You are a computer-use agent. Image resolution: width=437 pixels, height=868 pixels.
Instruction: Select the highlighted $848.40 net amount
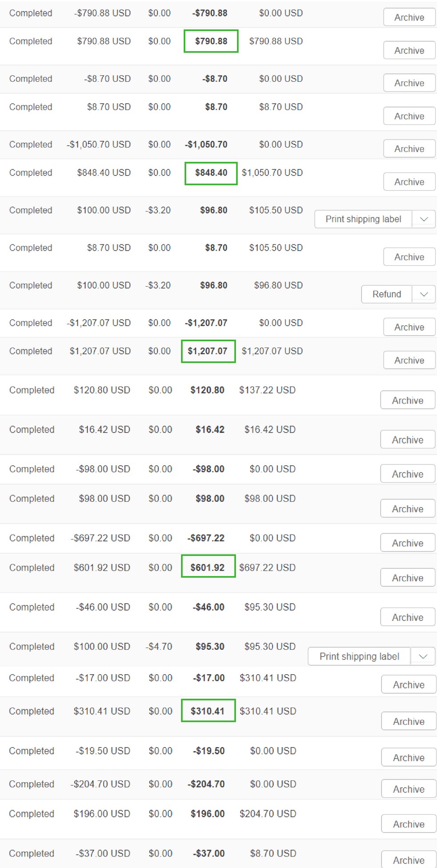coord(211,173)
